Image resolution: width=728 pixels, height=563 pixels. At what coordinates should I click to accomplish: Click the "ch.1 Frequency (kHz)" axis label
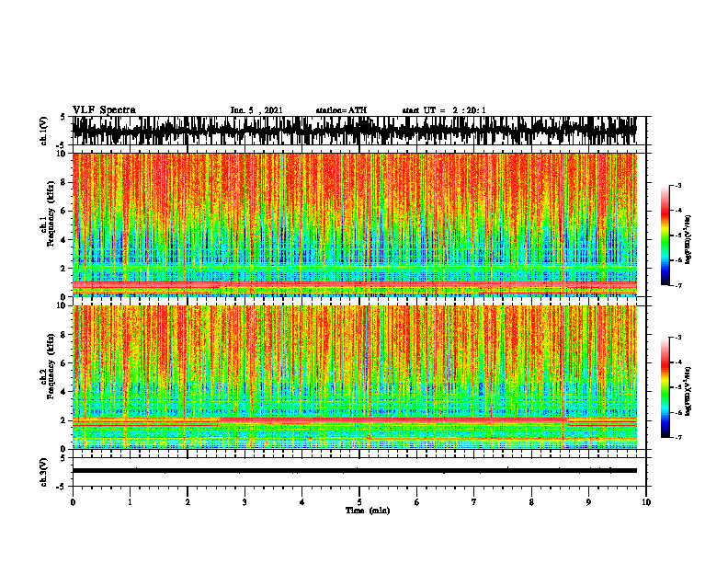(48, 213)
